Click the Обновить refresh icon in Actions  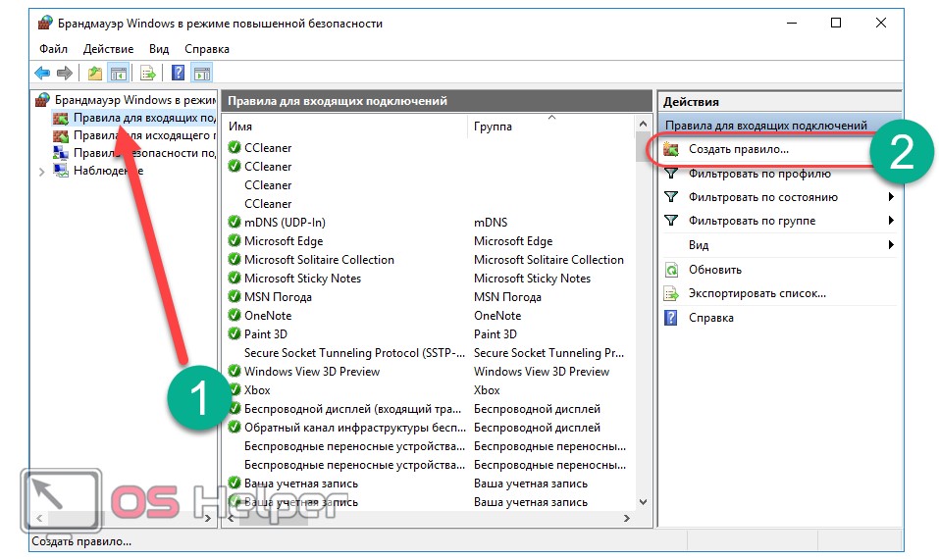pos(671,270)
